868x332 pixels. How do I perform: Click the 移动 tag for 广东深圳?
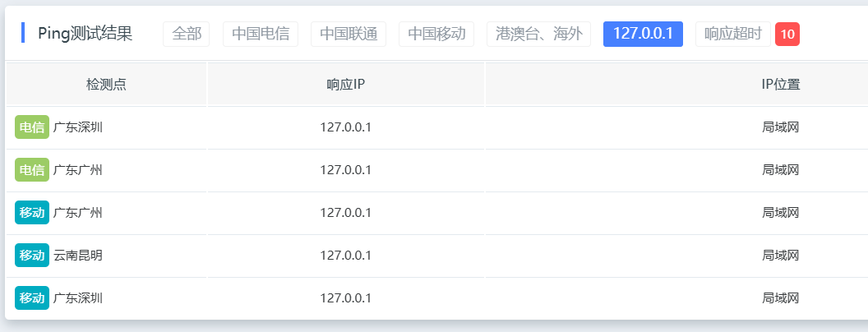click(x=32, y=298)
